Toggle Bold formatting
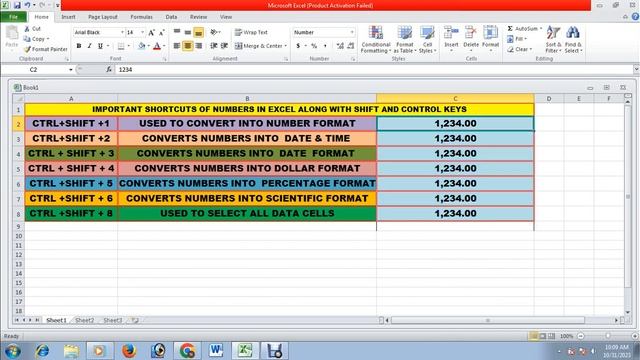Viewport: 640px width, 360px height. click(79, 46)
